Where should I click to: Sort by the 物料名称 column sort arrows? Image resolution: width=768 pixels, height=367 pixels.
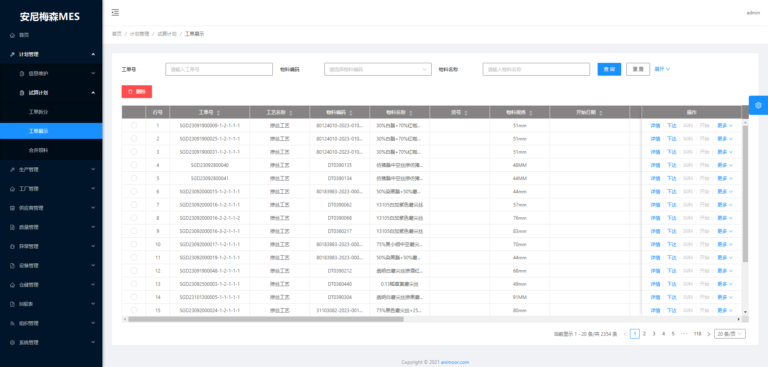click(410, 113)
